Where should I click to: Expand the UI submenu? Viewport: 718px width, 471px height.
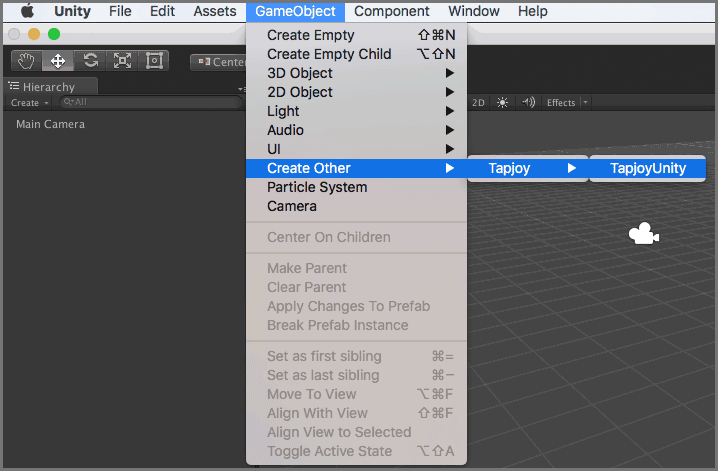pyautogui.click(x=356, y=149)
